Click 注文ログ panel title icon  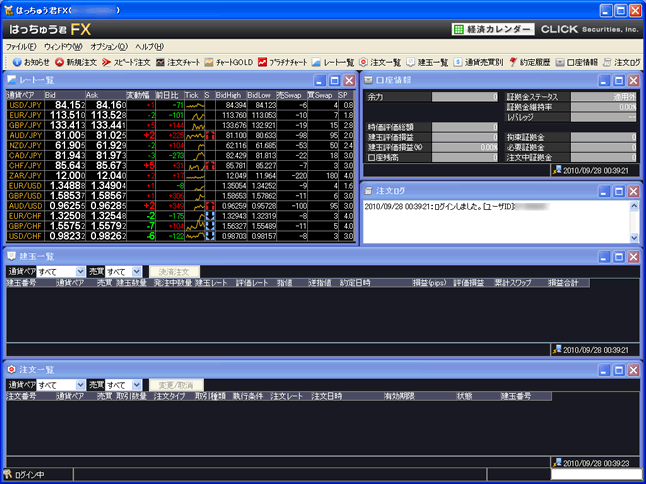(x=368, y=191)
